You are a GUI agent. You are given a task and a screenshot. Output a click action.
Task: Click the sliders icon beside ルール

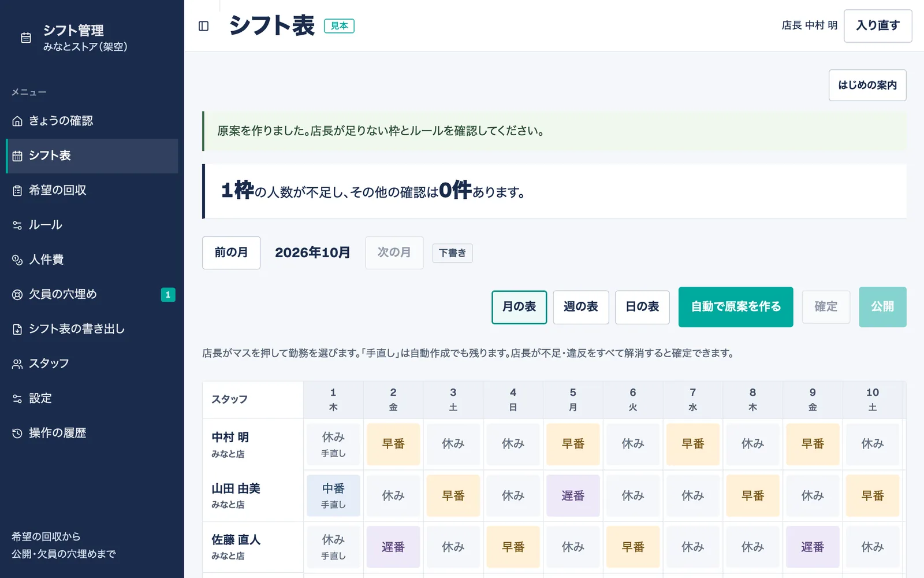pos(17,225)
